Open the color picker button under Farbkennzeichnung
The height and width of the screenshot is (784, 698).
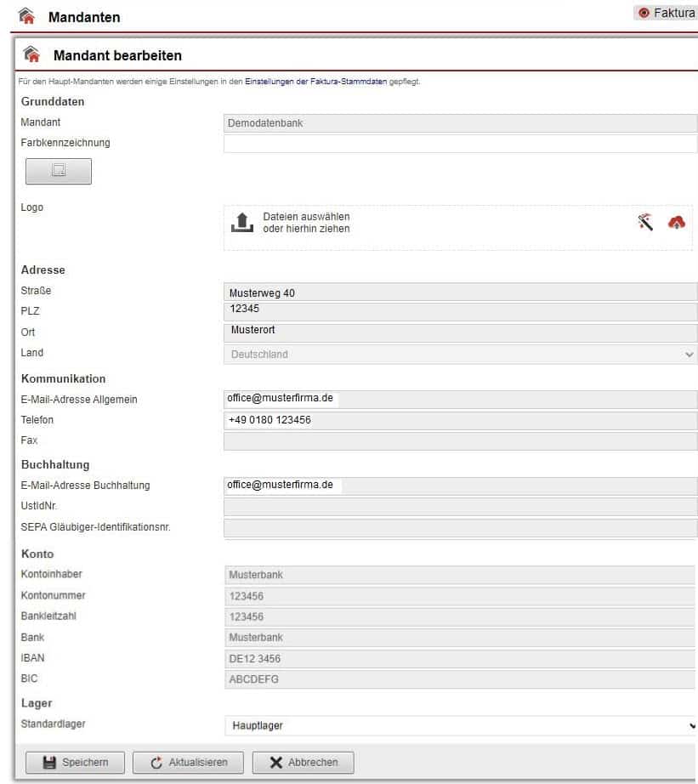pos(59,171)
